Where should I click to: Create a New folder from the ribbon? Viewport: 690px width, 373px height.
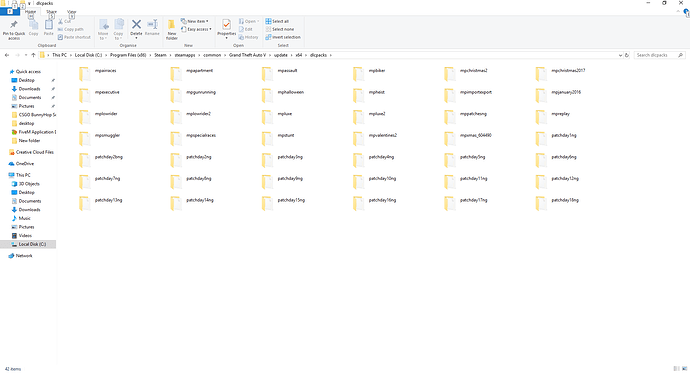click(172, 29)
